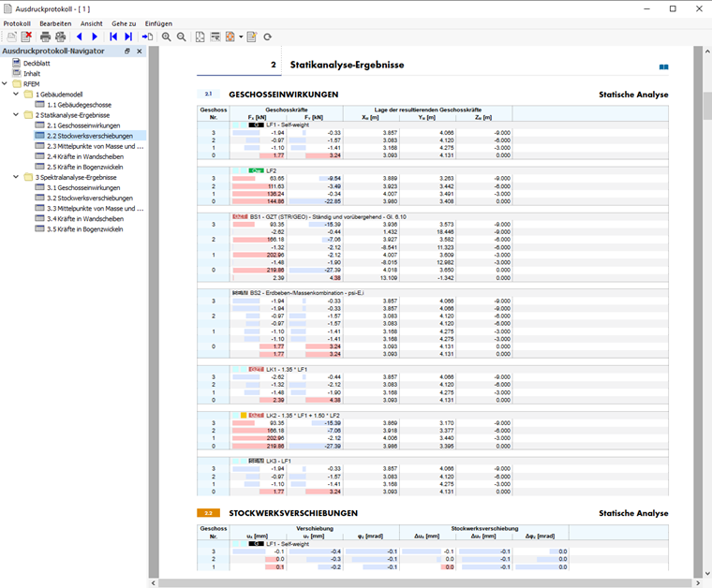The image size is (712, 588).
Task: Click the 2.1 section number badge
Action: 208,94
